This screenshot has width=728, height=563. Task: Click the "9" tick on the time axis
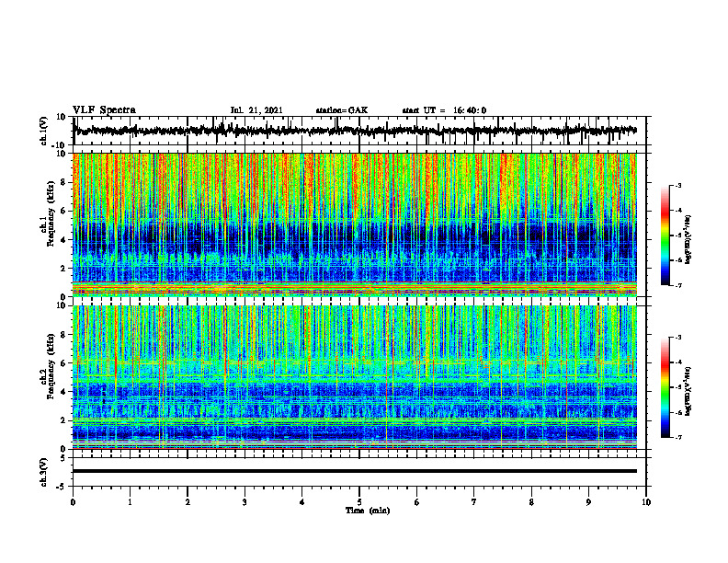coord(588,502)
